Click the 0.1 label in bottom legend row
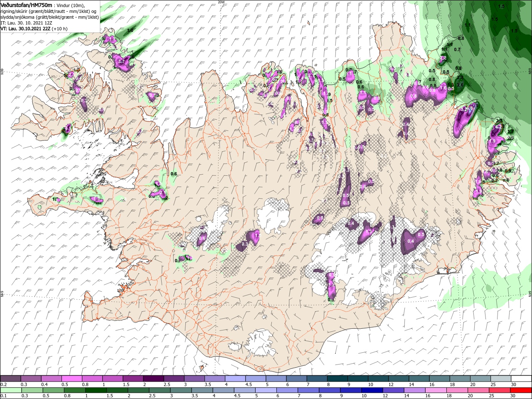 [3, 396]
